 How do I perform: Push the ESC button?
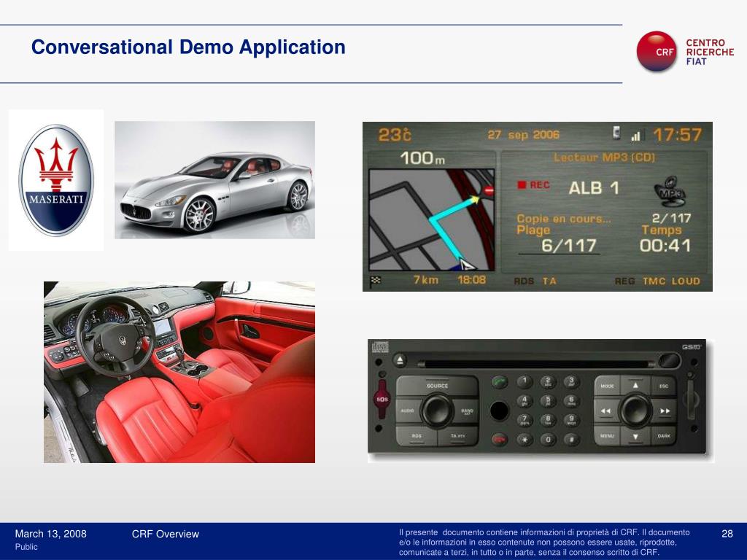click(x=664, y=386)
